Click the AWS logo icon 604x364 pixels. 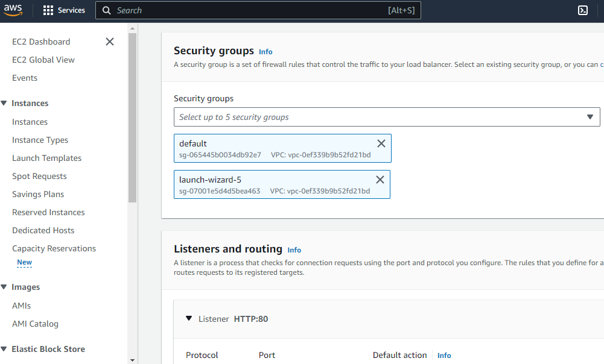click(14, 10)
